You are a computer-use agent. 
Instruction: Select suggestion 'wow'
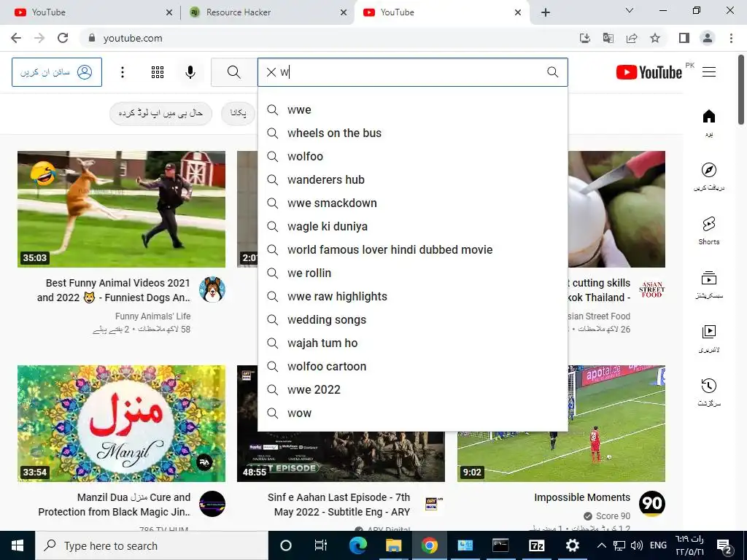[x=413, y=413]
